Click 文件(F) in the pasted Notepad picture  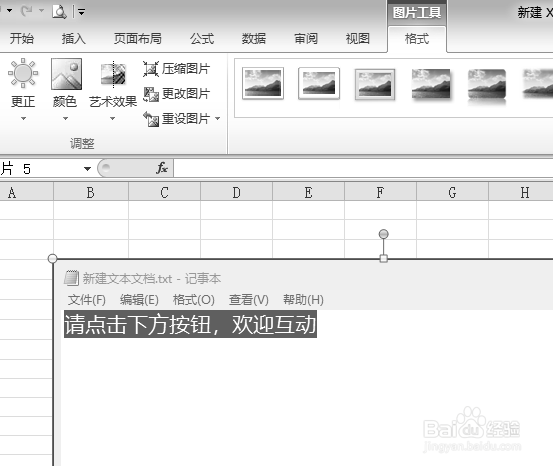tap(86, 300)
